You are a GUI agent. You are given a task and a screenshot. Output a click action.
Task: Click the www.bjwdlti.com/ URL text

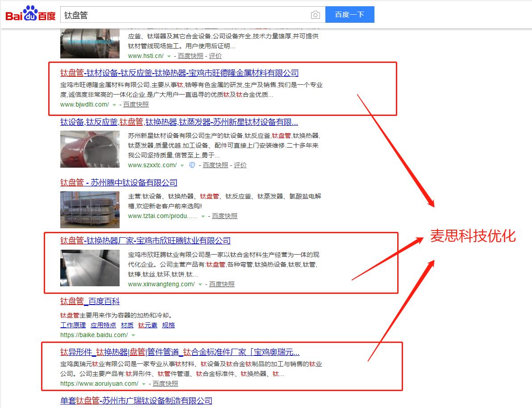(85, 105)
